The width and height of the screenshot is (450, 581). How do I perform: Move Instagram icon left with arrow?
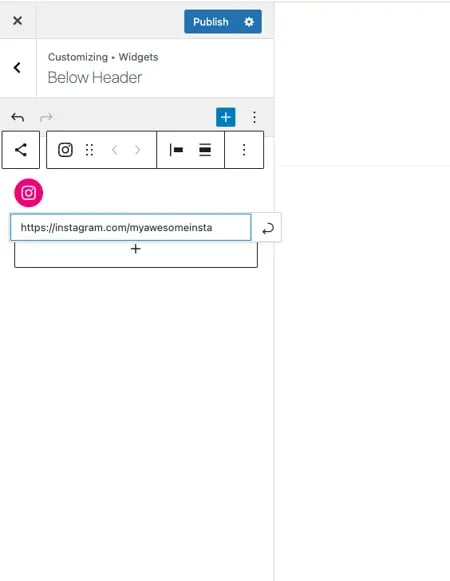pyautogui.click(x=115, y=150)
